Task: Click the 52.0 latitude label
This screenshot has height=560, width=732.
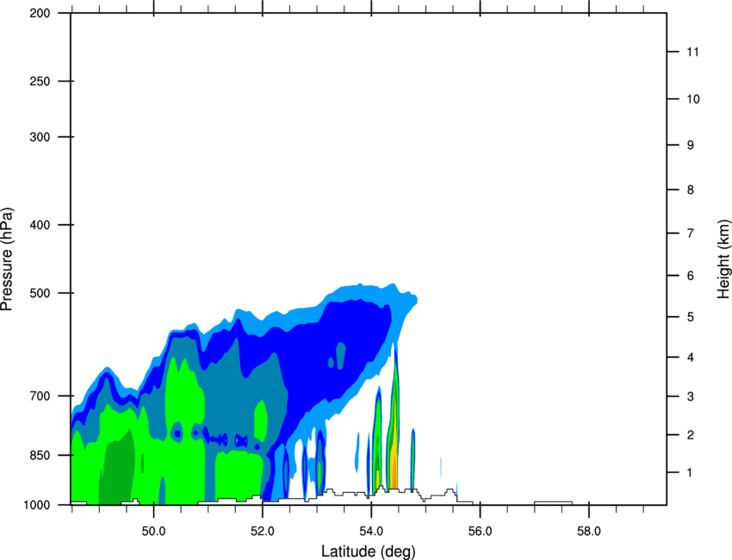Action: 263,531
